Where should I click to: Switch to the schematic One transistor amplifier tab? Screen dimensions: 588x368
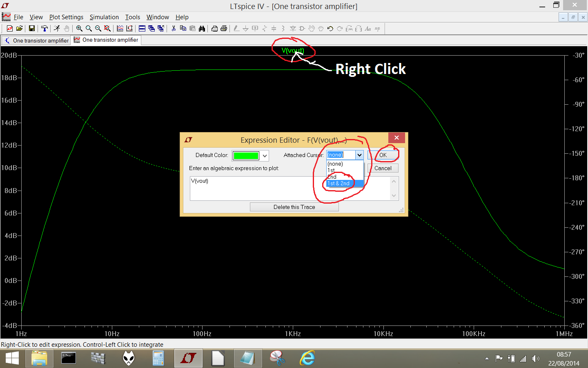tap(36, 40)
